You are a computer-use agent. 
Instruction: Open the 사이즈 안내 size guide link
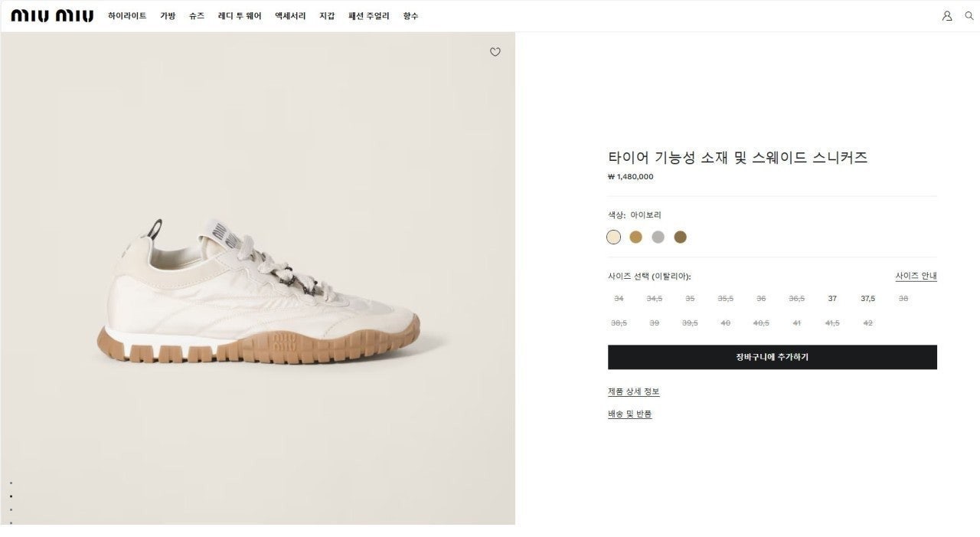point(916,275)
